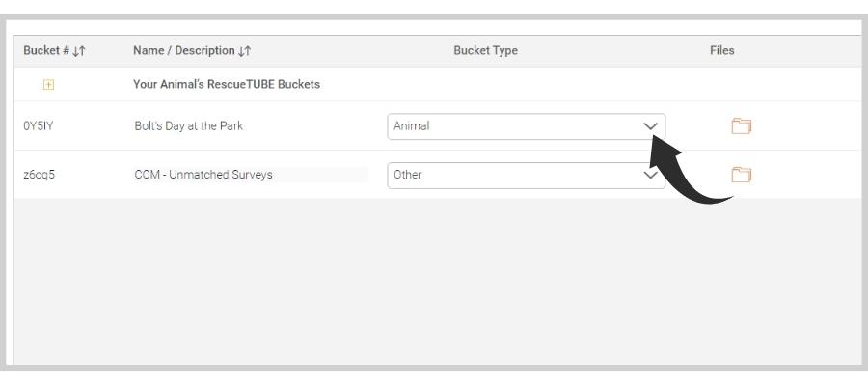Open the Other bucket type combo box

coord(526,175)
